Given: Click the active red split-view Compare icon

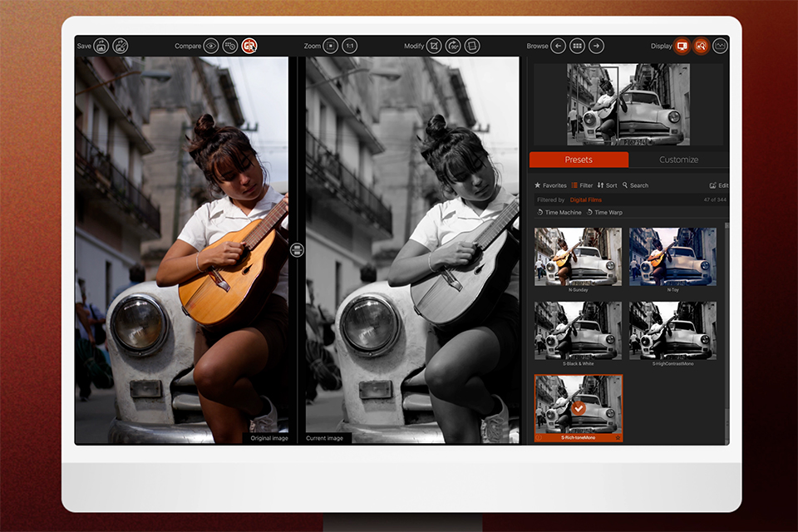Looking at the screenshot, I should point(249,46).
